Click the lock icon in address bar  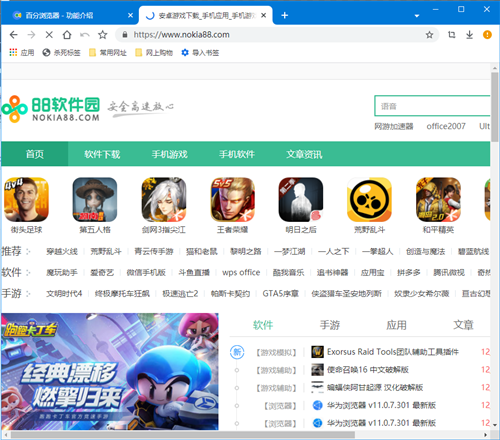pos(125,35)
